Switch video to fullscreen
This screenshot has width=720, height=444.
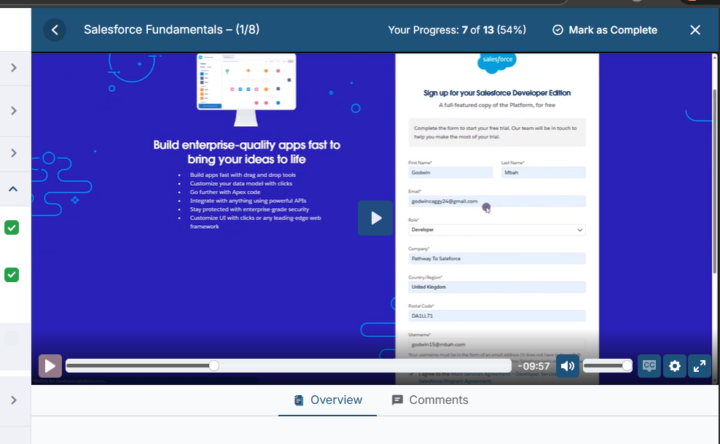(699, 366)
